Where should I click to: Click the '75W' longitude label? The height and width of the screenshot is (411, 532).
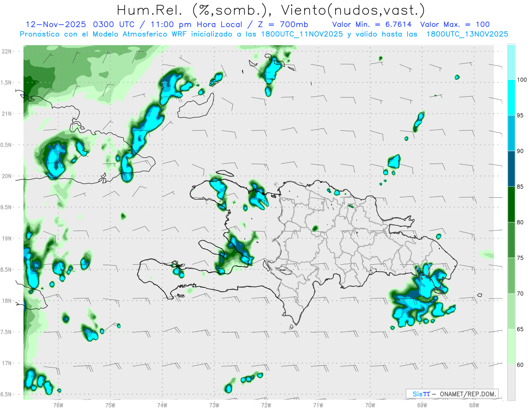tap(110, 404)
